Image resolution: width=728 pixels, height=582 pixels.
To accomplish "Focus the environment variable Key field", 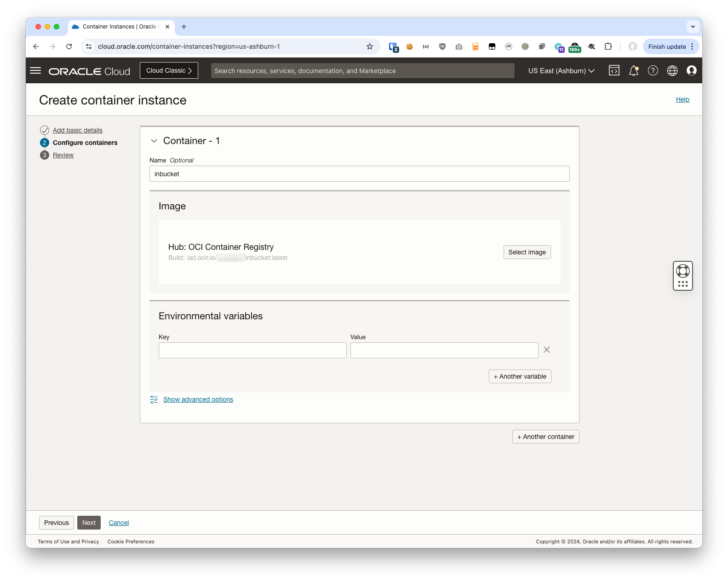I will pos(252,350).
